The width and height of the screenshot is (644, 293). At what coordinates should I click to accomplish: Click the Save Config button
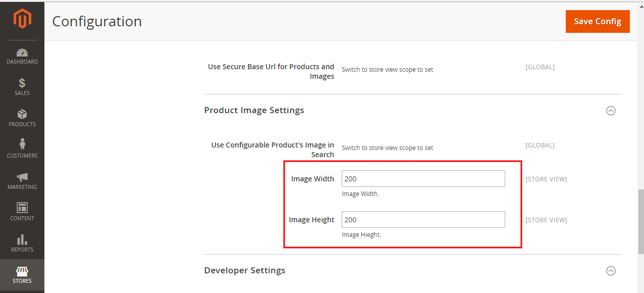[x=597, y=21]
